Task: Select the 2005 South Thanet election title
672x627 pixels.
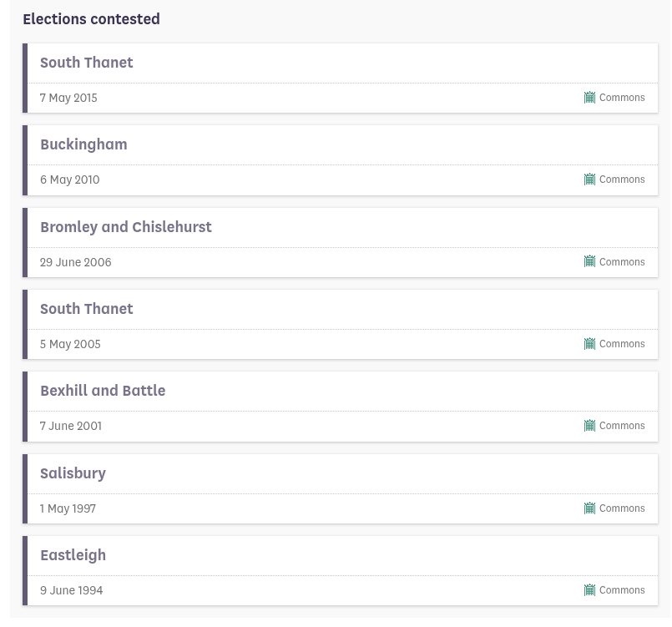Action: [x=87, y=309]
